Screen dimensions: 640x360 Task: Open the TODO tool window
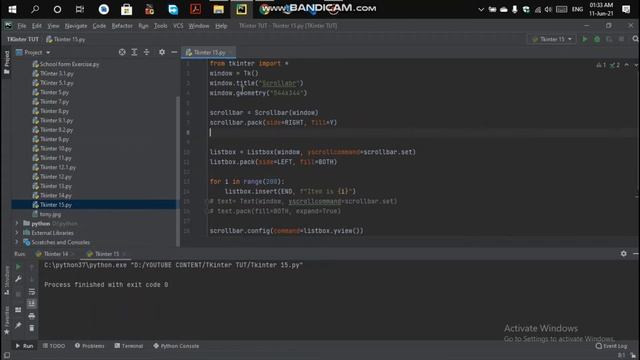(54, 346)
